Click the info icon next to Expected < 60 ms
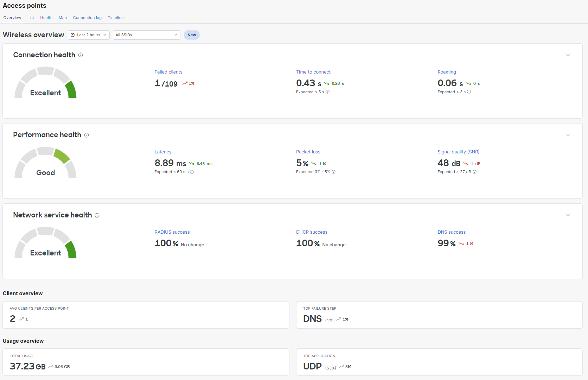The width and height of the screenshot is (588, 380). click(192, 172)
